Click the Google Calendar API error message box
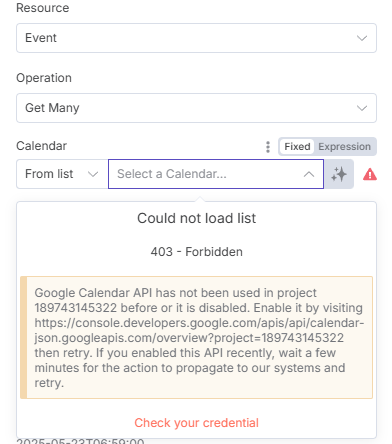The image size is (392, 444). (x=196, y=337)
